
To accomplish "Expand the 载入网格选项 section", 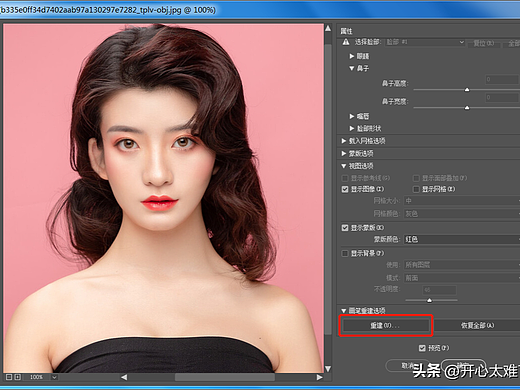I will coord(344,141).
